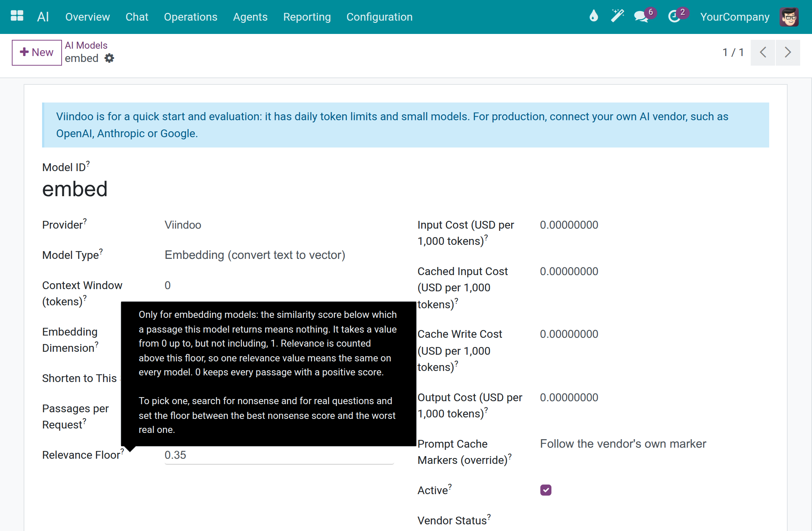The image size is (812, 531).
Task: Open the activities clock icon
Action: (x=675, y=16)
